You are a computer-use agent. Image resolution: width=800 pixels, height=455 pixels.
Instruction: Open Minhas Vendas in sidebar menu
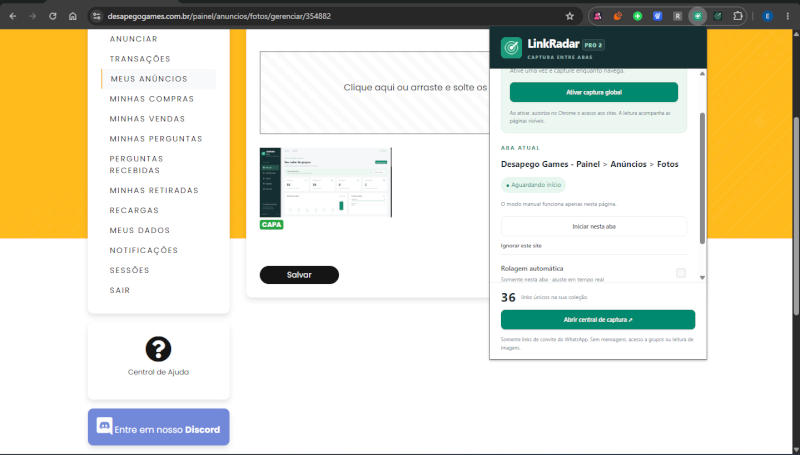coord(147,119)
